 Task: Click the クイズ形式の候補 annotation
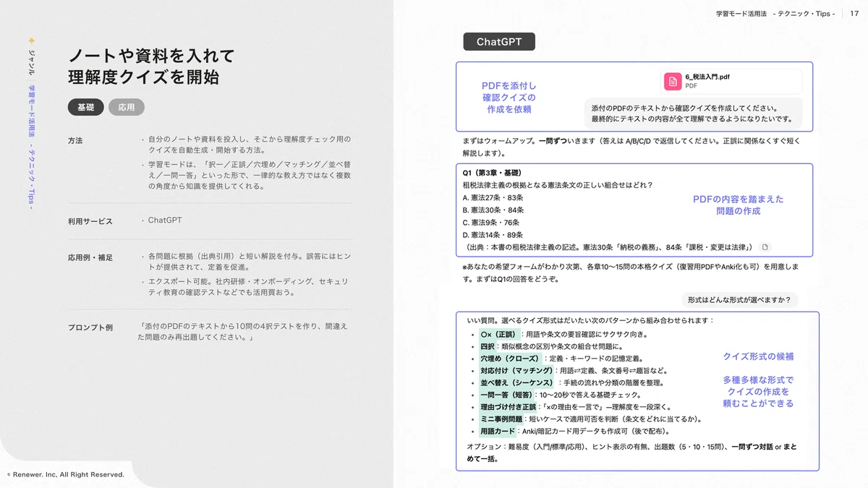pyautogui.click(x=758, y=356)
